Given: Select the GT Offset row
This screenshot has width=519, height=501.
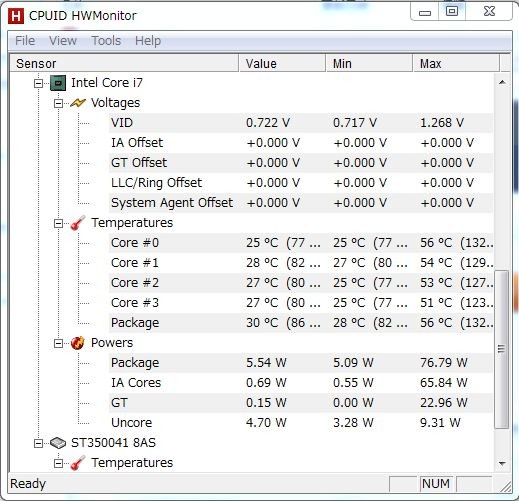Looking at the screenshot, I should (301, 163).
